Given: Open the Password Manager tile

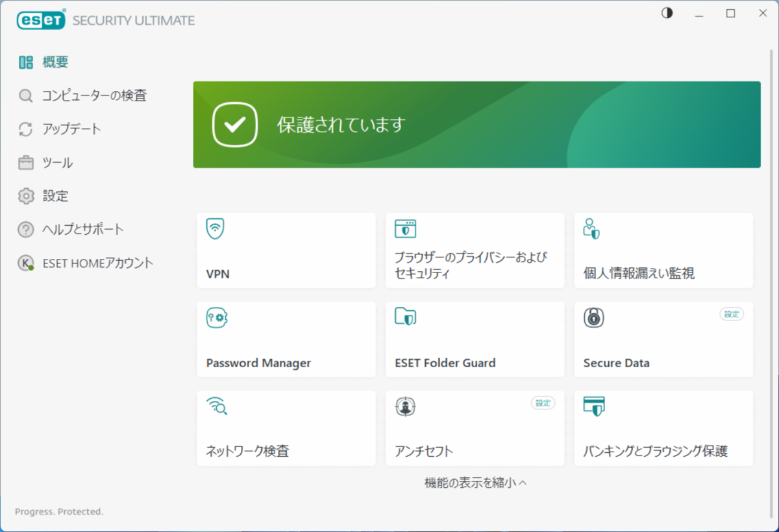Looking at the screenshot, I should click(x=286, y=339).
